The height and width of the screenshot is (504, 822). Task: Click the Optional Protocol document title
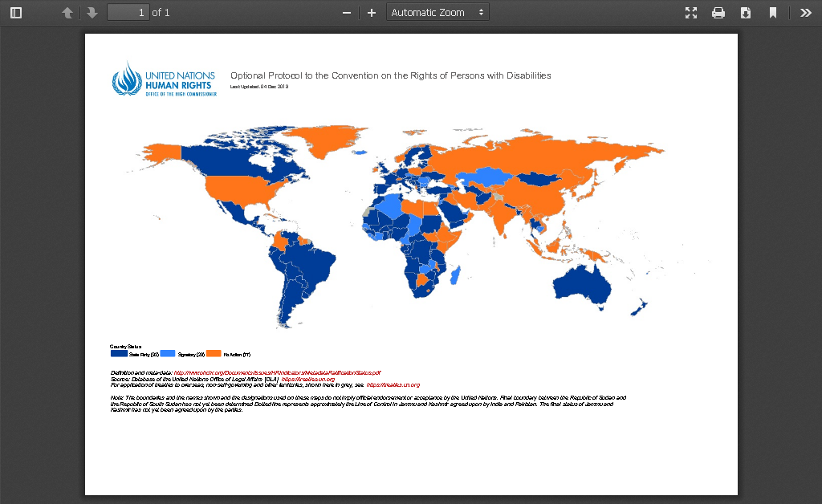(x=391, y=75)
